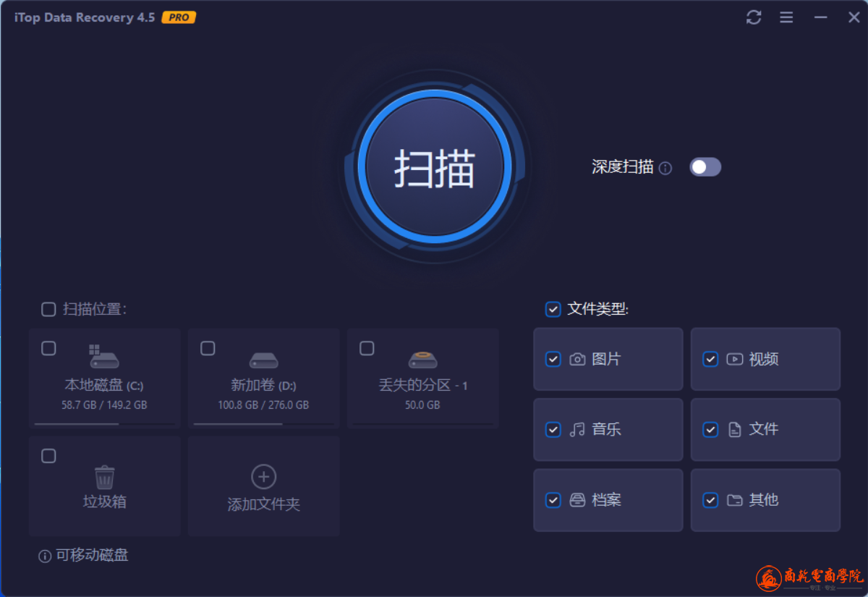Check the 本地磁盘 (C:) drive checkbox
The image size is (868, 597).
[x=48, y=349]
